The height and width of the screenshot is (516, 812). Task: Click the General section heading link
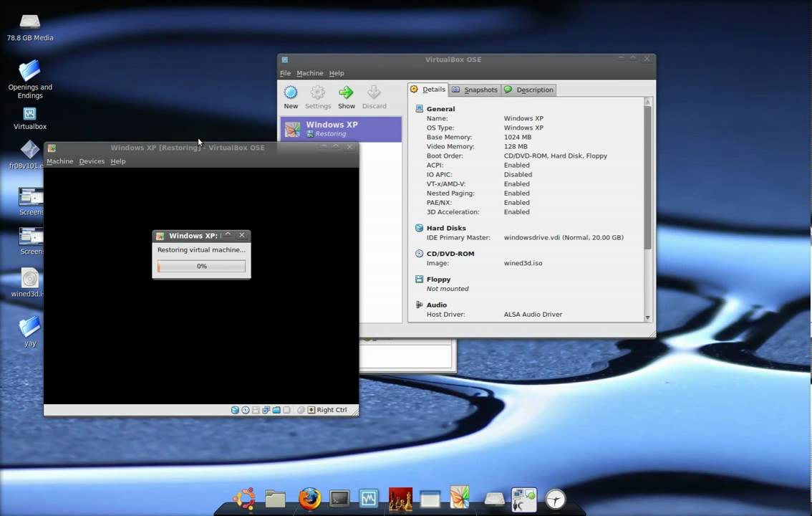coord(440,109)
